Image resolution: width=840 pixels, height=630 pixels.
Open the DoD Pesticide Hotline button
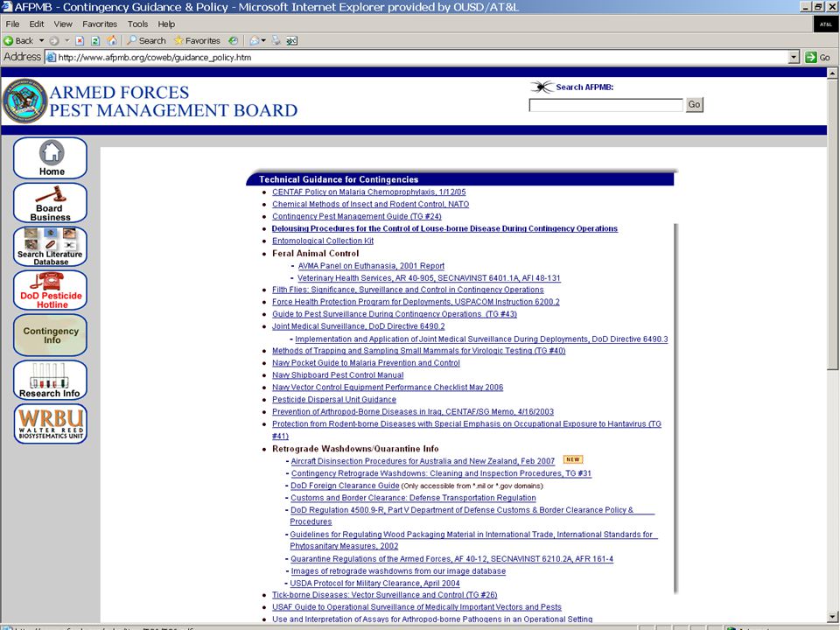point(51,290)
